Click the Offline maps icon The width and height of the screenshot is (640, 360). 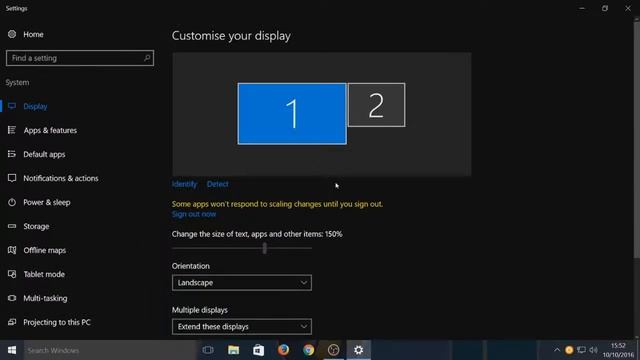pyautogui.click(x=12, y=250)
